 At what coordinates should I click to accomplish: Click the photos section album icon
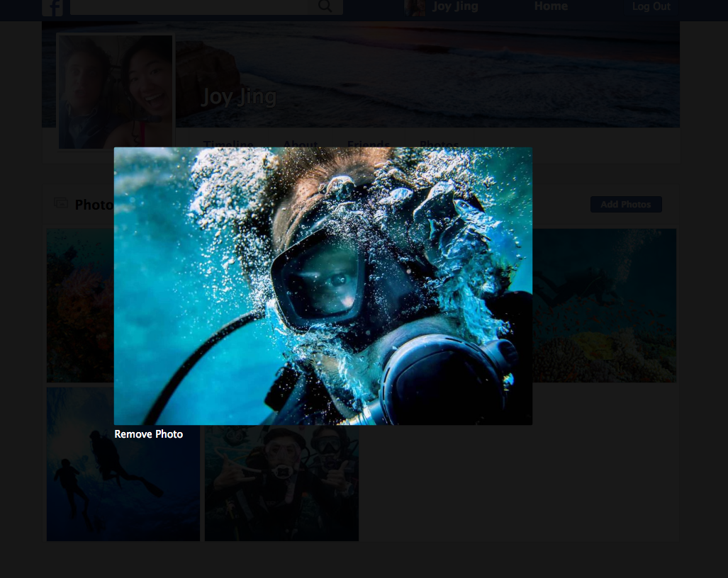pos(60,203)
